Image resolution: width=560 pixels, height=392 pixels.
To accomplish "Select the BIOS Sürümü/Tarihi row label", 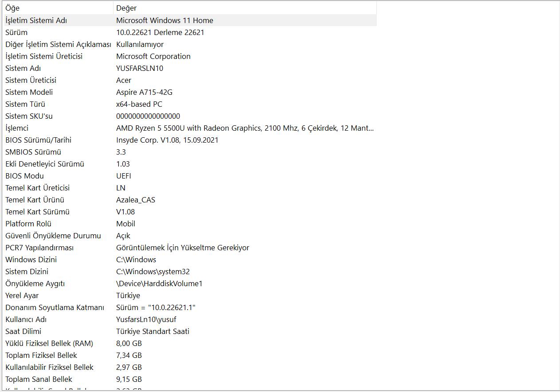I will [38, 140].
